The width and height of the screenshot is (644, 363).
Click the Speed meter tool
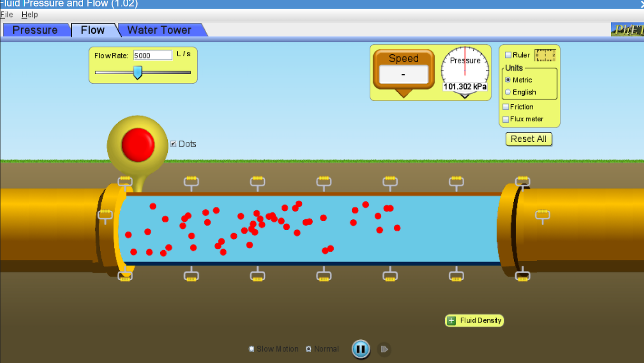[404, 70]
